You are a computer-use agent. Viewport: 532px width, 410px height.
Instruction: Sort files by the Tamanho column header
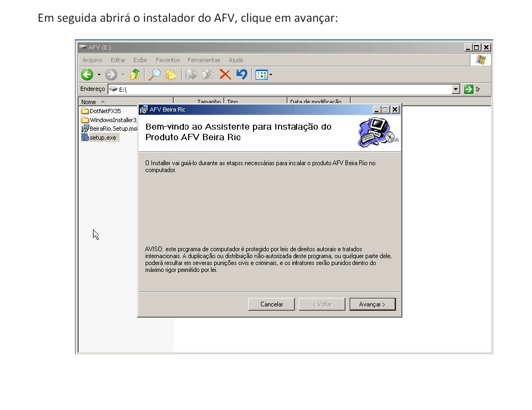199,101
